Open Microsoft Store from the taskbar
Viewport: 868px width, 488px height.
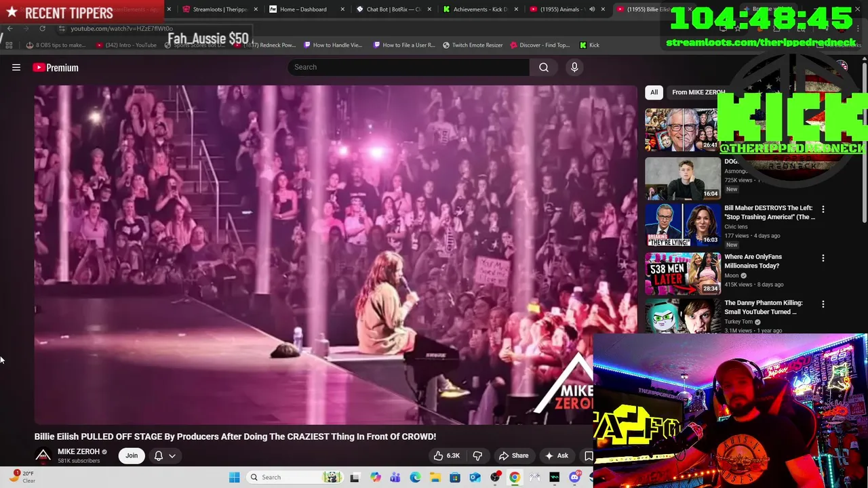(x=455, y=477)
